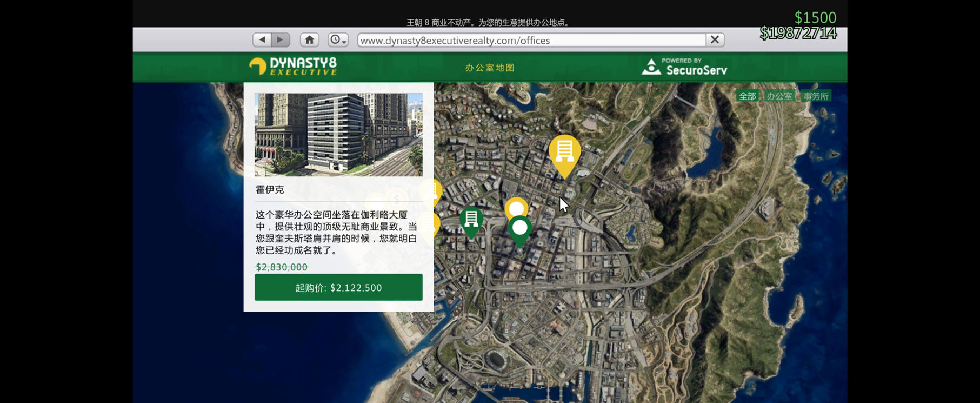Click the dynasty8executiverealty URL address bar
The image size is (980, 403).
pyautogui.click(x=531, y=41)
